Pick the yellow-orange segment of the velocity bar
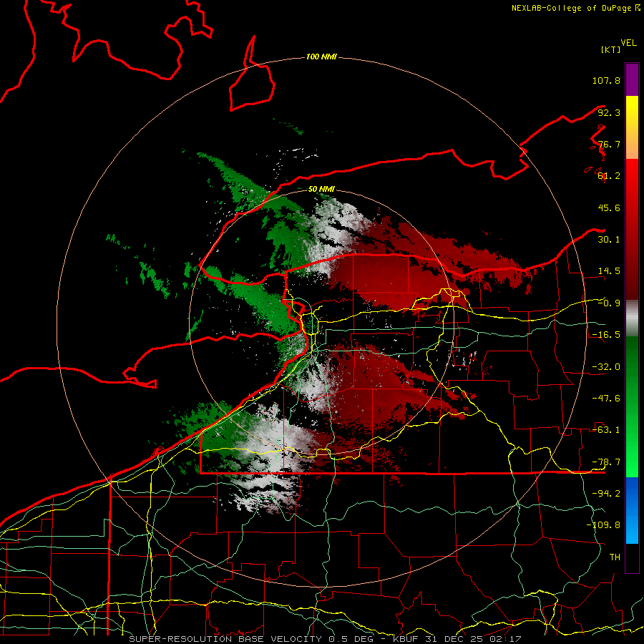 click(x=632, y=127)
